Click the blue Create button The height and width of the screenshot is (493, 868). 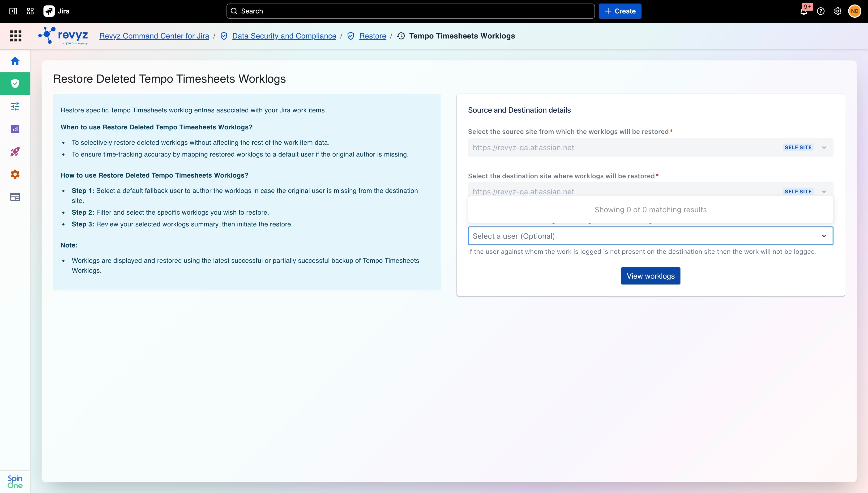coord(620,11)
